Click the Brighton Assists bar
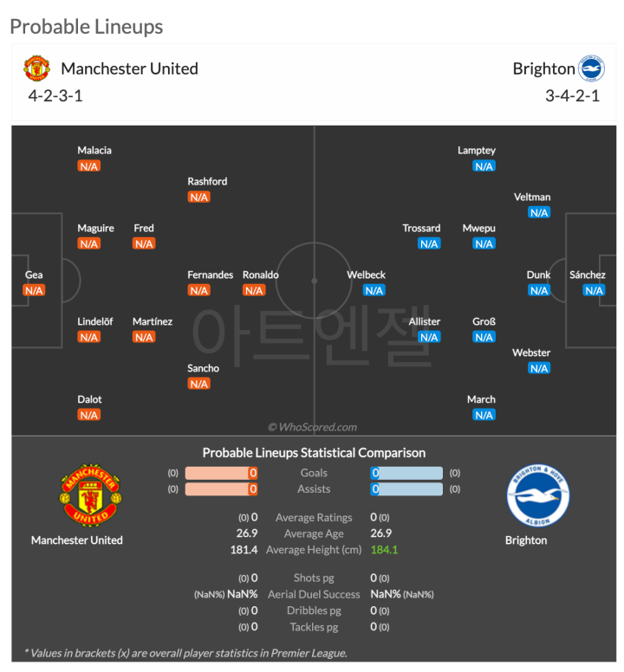Image resolution: width=624 pixels, height=672 pixels. (406, 489)
